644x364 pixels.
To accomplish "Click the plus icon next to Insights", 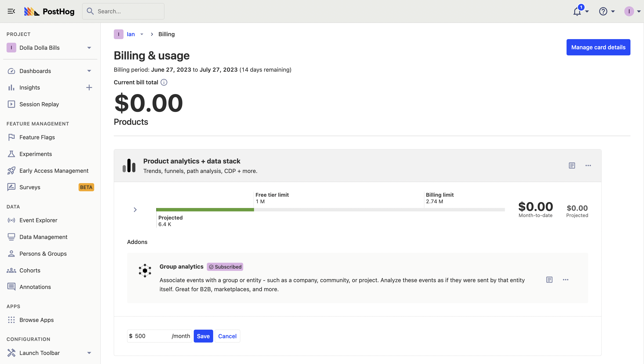I will (89, 88).
